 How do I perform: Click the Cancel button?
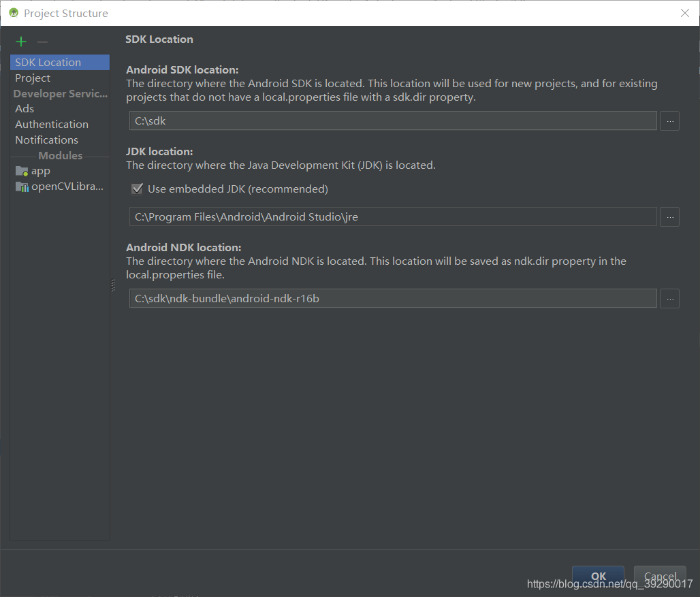tap(660, 576)
